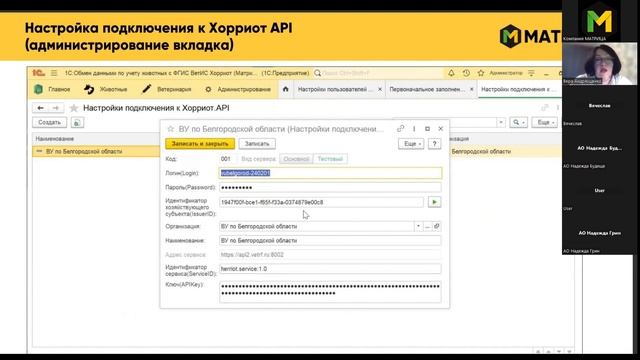The height and width of the screenshot is (360, 640).
Task: Open the hamburger main menu
Action: click(54, 73)
